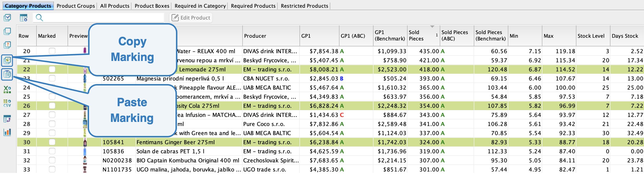Check the Marked box for row 30

point(52,142)
